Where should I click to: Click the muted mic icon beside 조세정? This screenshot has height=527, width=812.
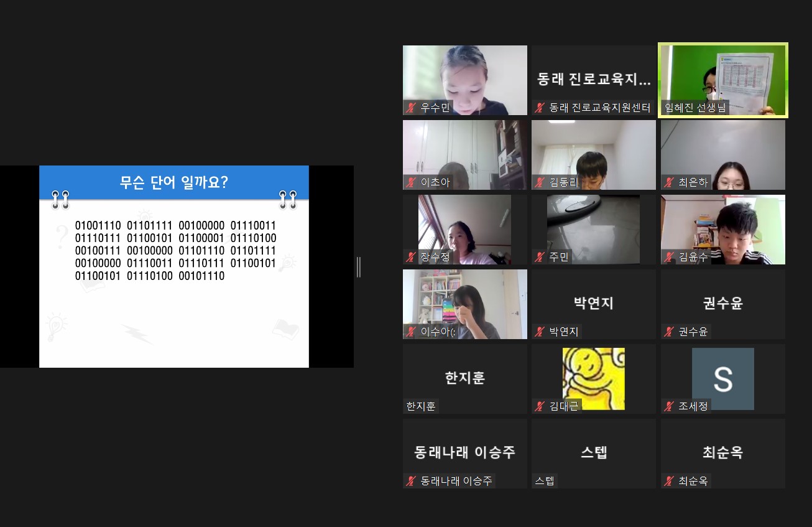[x=669, y=406]
